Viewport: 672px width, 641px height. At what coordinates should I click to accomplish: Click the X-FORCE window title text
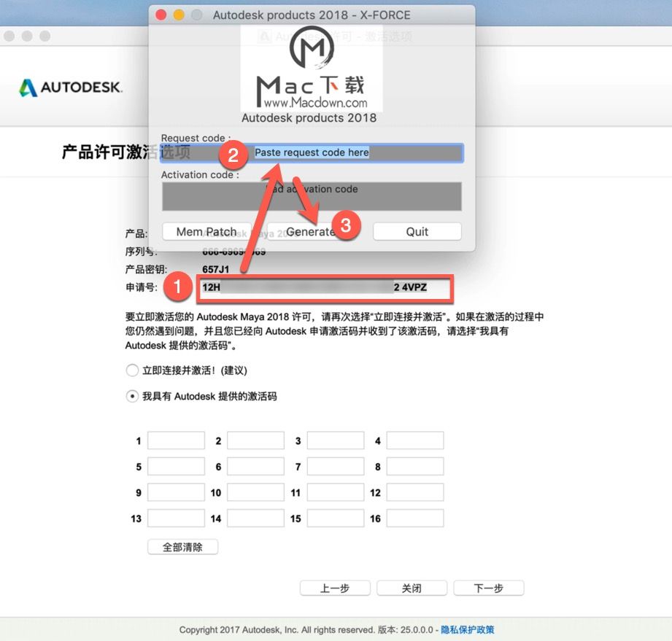pos(312,15)
